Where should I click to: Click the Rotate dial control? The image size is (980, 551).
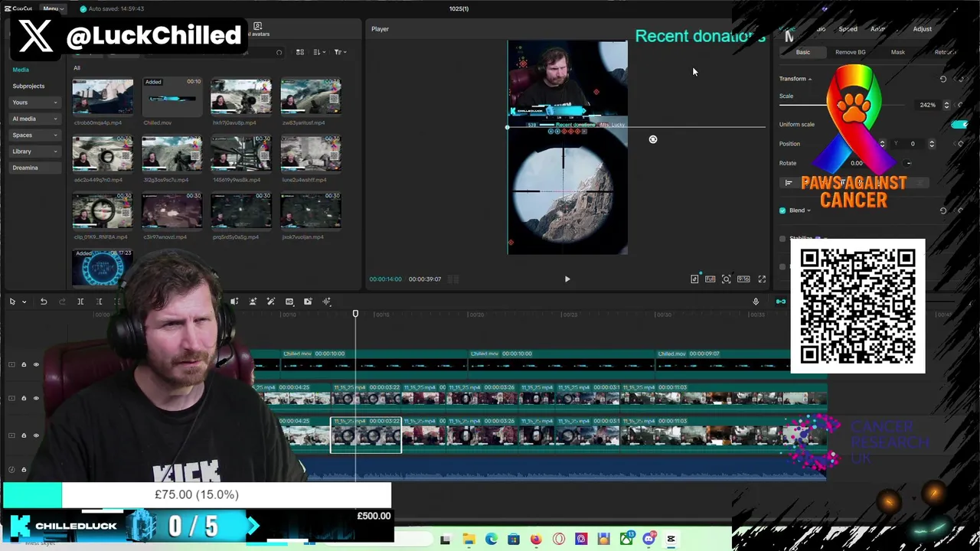pos(908,163)
